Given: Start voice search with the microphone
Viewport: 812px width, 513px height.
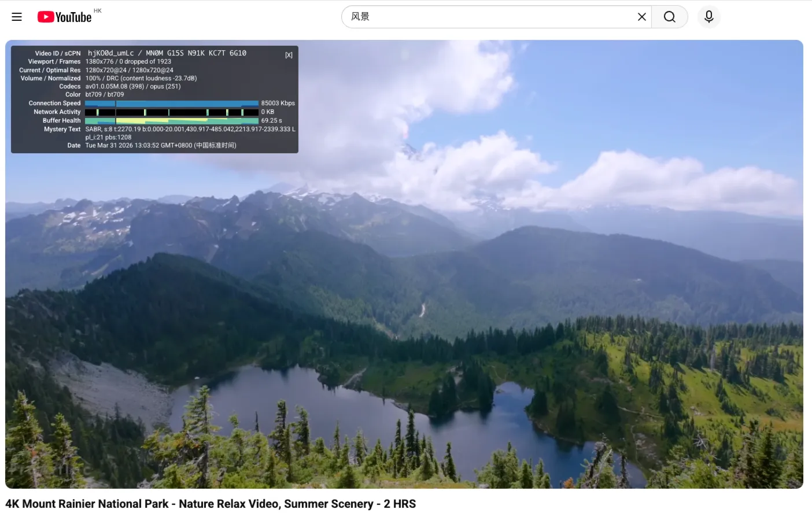Looking at the screenshot, I should 708,17.
